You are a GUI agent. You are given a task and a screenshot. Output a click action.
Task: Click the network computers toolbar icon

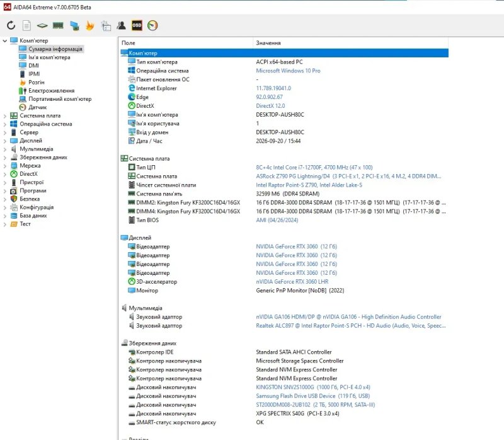click(x=74, y=25)
